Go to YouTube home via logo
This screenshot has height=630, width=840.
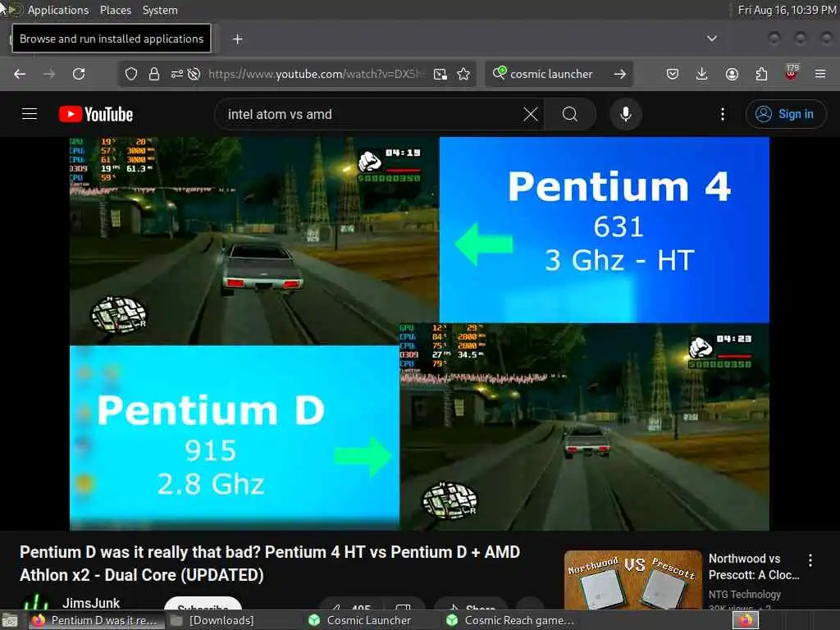(96, 114)
